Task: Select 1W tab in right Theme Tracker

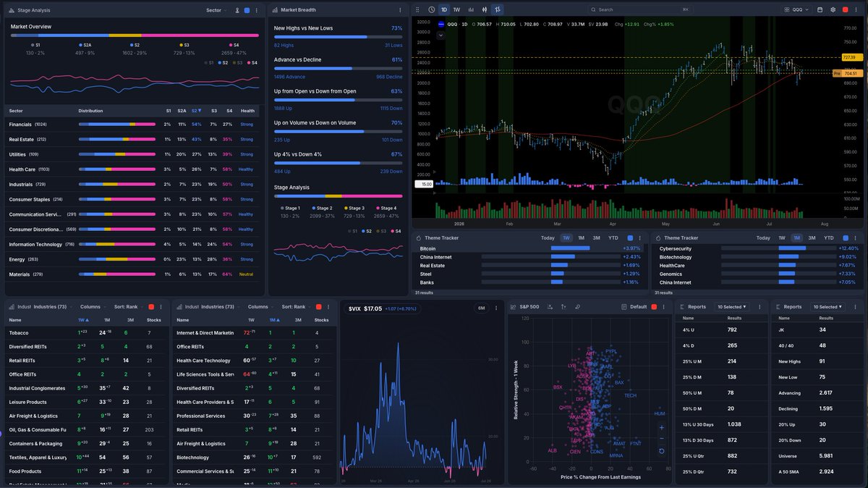Action: coord(782,237)
